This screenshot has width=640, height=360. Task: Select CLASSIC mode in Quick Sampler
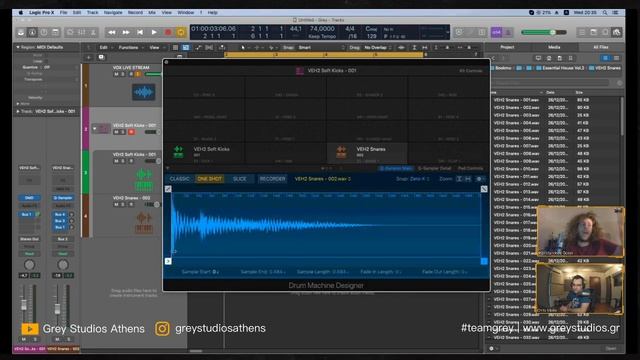(x=179, y=179)
